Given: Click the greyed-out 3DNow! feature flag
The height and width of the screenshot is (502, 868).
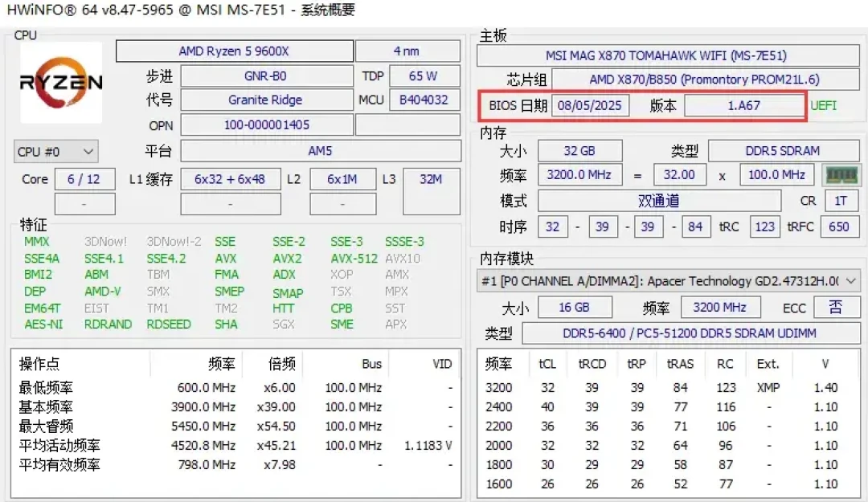Looking at the screenshot, I should pos(106,241).
